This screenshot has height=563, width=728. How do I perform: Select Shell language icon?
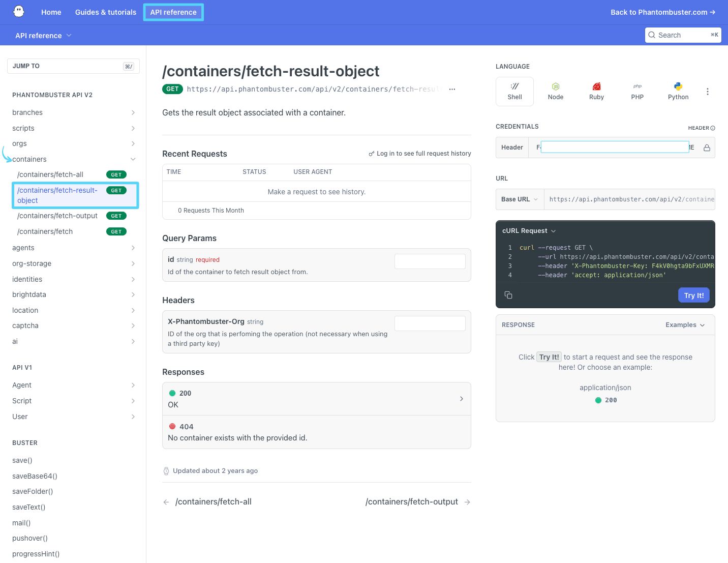514,92
